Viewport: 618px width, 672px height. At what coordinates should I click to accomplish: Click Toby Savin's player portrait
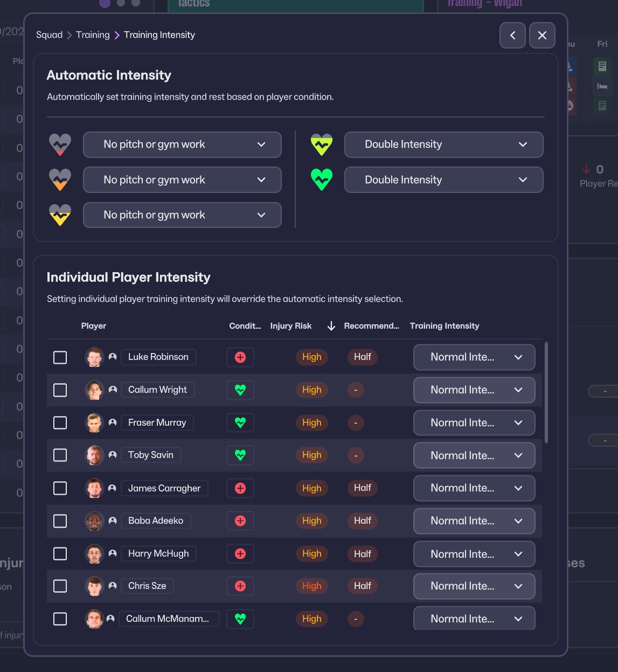point(94,455)
